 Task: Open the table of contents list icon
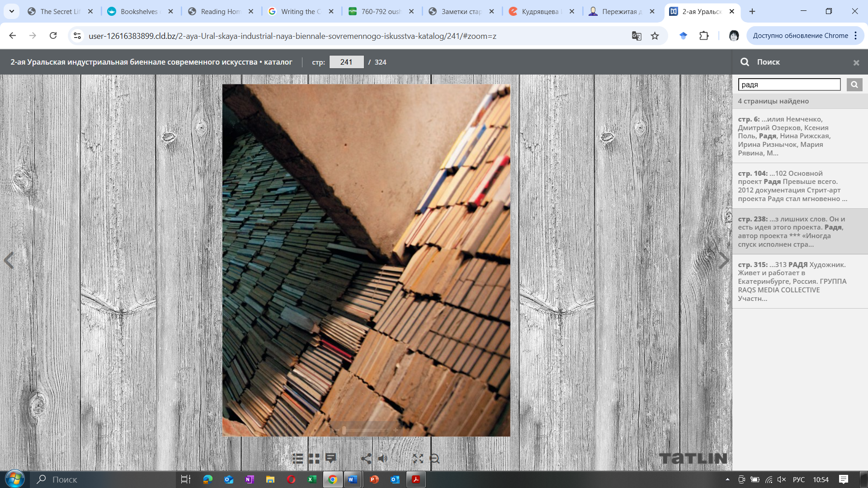click(297, 459)
